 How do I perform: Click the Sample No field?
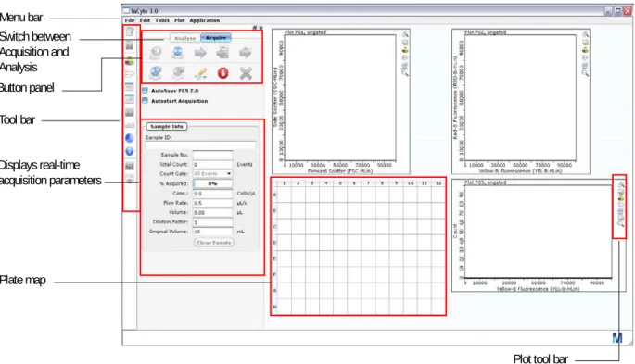pyautogui.click(x=212, y=155)
